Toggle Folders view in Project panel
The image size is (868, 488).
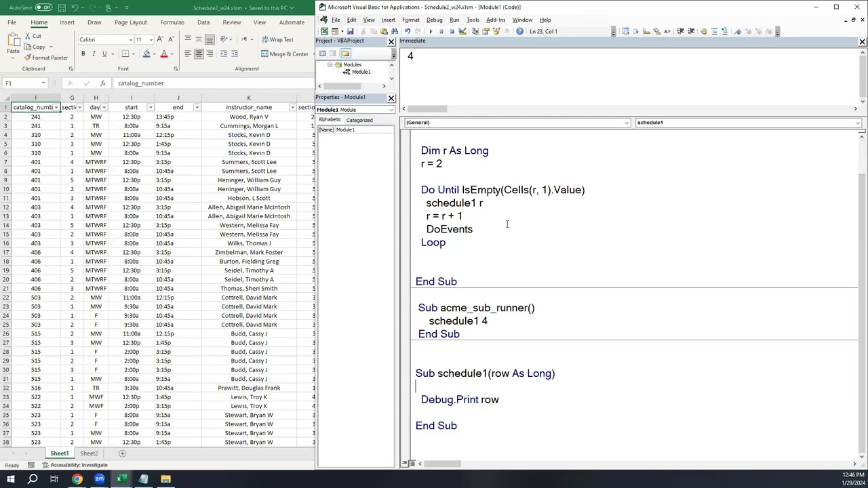coord(345,54)
